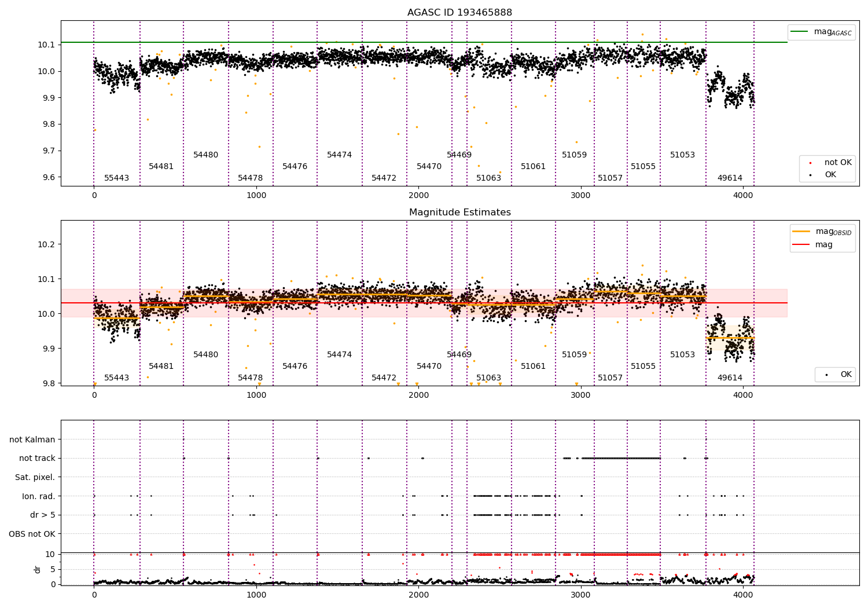Image resolution: width=868 pixels, height=608 pixels.
Task: Click OBSID label 54478 in the top plot
Action: tap(251, 178)
